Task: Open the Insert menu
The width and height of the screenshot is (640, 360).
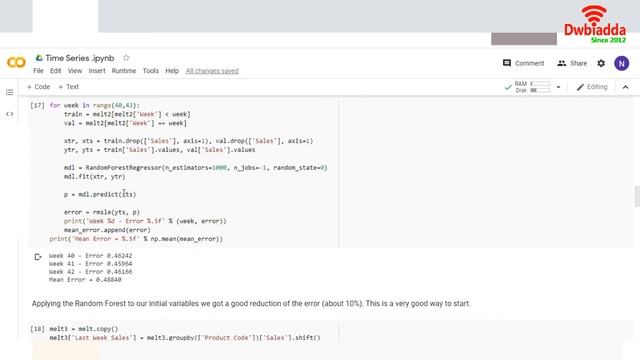Action: click(97, 71)
